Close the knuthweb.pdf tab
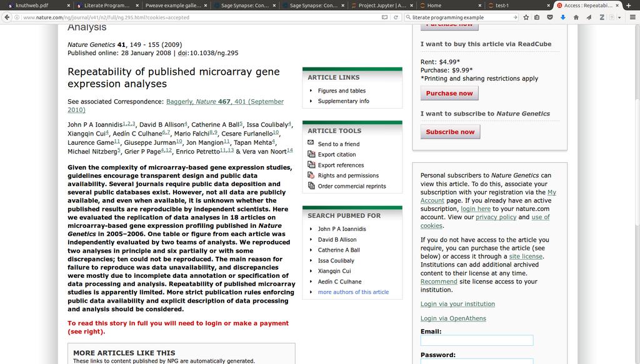 coord(68,6)
